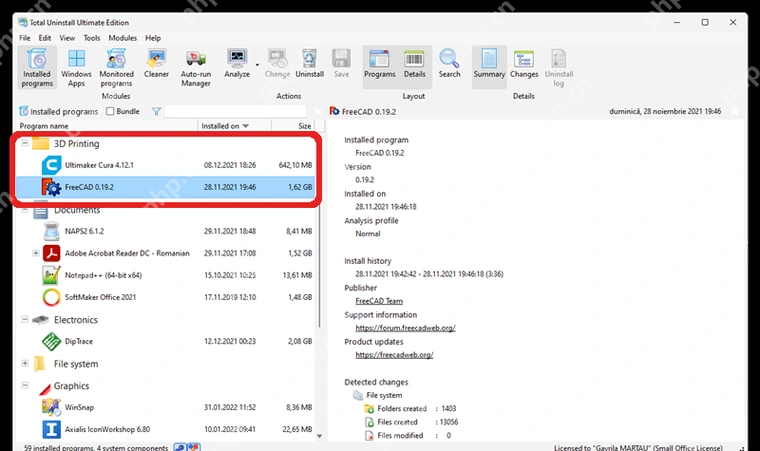760x451 pixels.
Task: Open the freecadweb.org product updates link
Action: (x=394, y=355)
